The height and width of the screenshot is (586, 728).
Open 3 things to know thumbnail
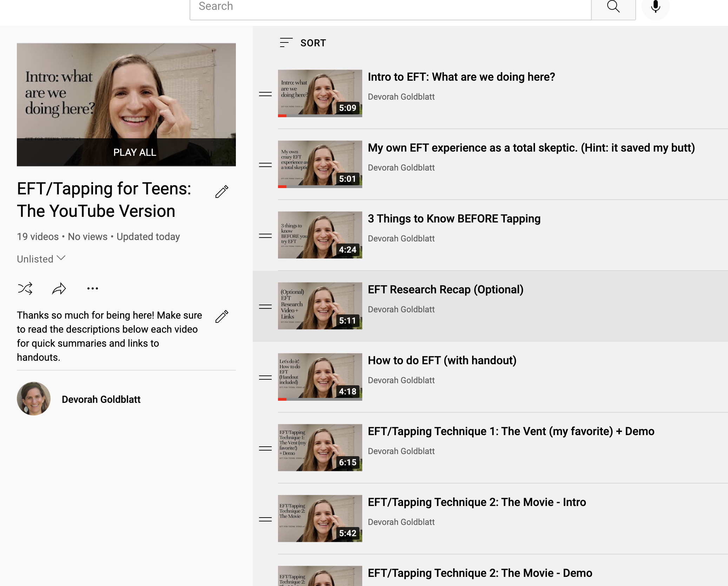(x=320, y=235)
